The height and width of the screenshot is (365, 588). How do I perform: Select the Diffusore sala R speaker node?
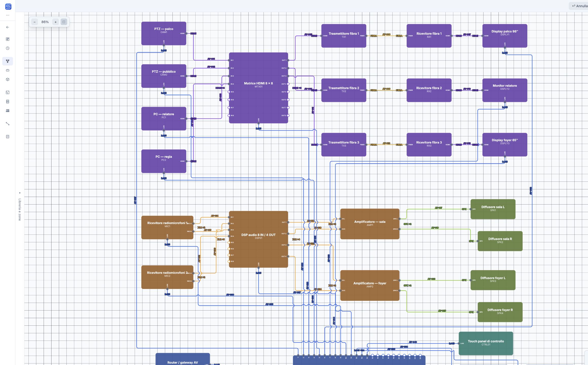point(500,241)
